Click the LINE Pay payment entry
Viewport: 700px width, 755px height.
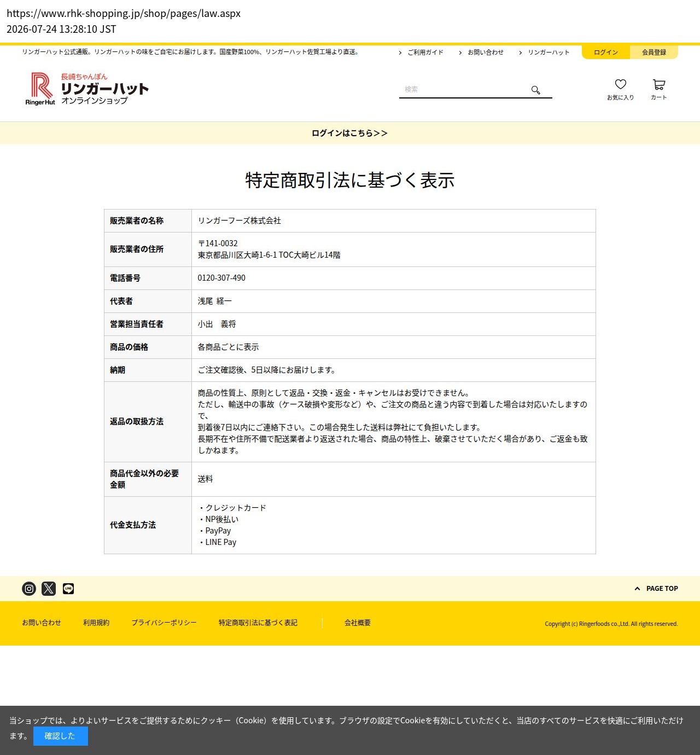(x=217, y=542)
